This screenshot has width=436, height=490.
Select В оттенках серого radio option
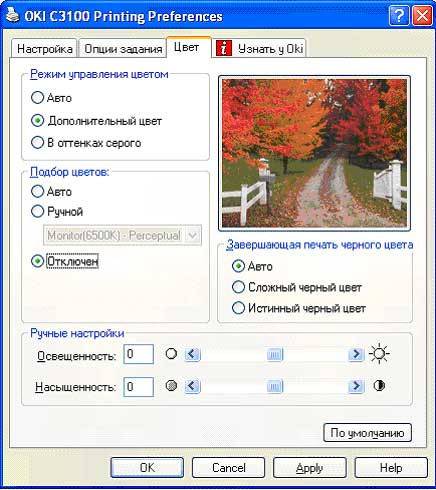86,143
